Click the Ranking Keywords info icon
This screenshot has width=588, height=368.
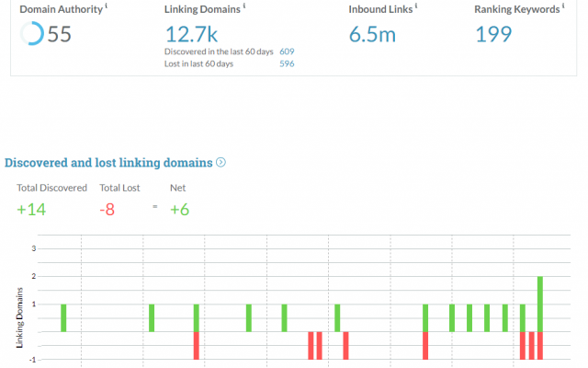(x=563, y=6)
